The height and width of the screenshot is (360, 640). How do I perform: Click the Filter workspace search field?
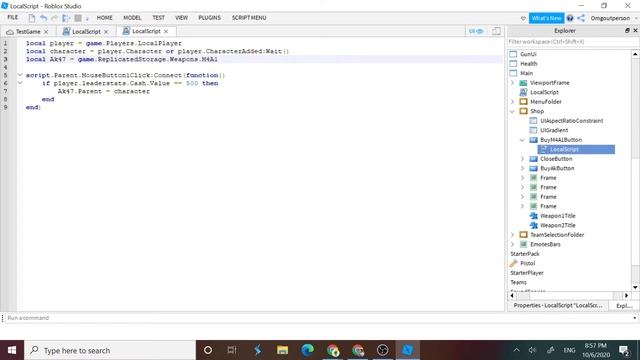click(x=569, y=42)
